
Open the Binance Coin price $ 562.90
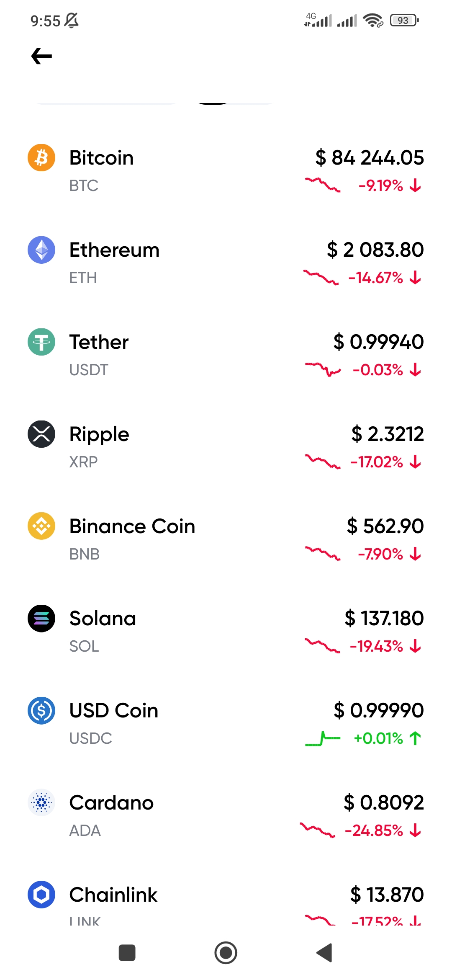(x=385, y=526)
